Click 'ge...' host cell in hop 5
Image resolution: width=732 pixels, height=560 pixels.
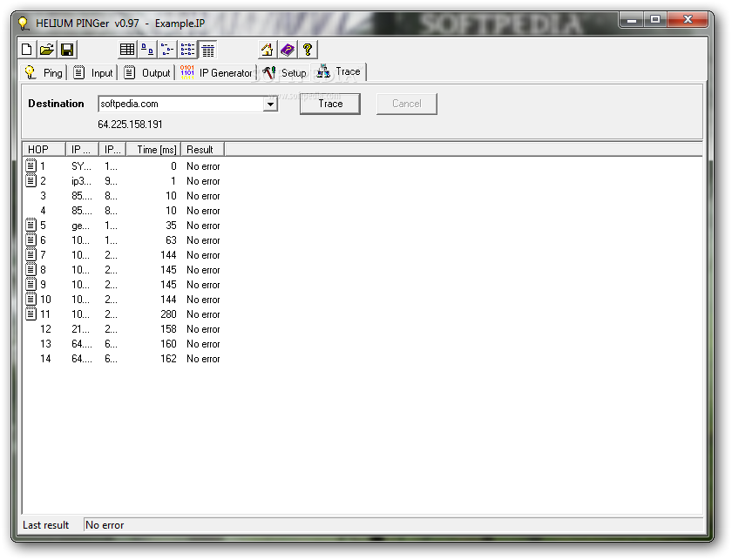click(80, 226)
